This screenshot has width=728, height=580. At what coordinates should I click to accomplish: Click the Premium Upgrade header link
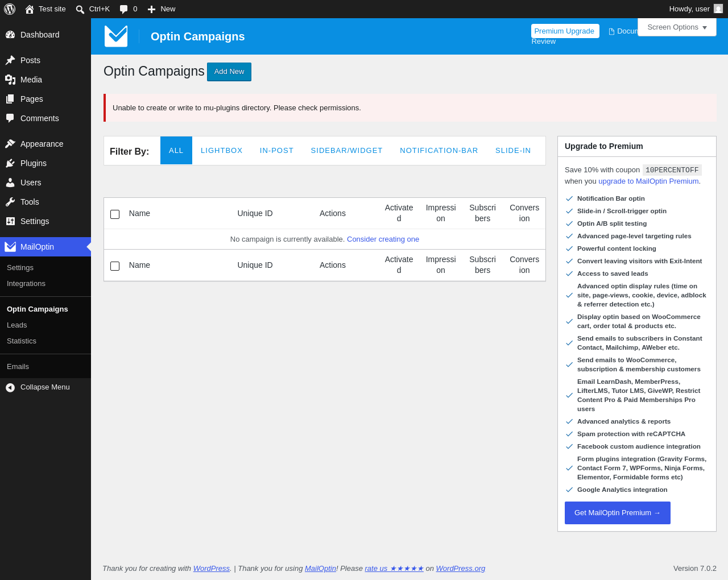(x=565, y=31)
